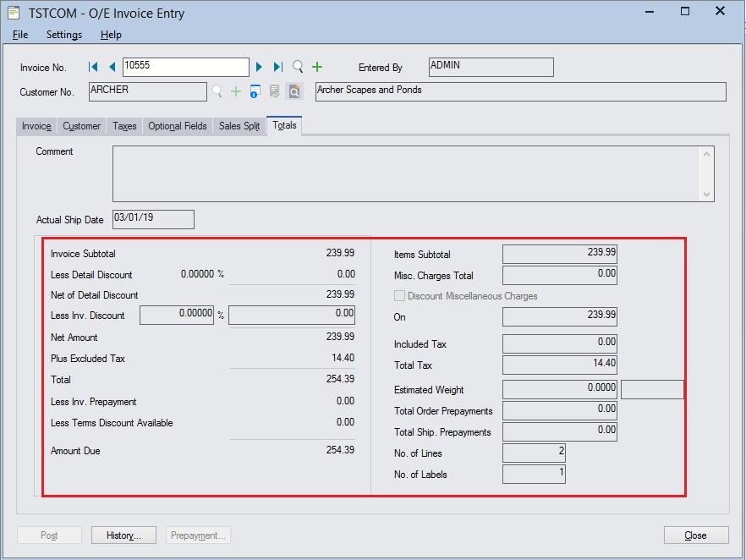Click the application icon in title bar
Screen dimensions: 746x560
click(14, 13)
